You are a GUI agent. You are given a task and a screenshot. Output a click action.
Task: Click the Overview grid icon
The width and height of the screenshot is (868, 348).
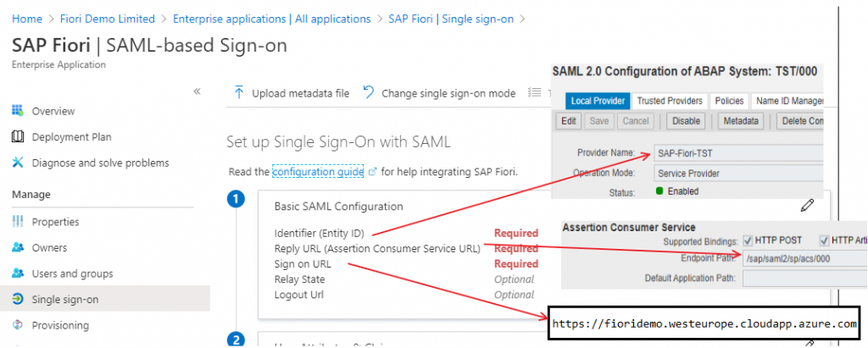[18, 111]
